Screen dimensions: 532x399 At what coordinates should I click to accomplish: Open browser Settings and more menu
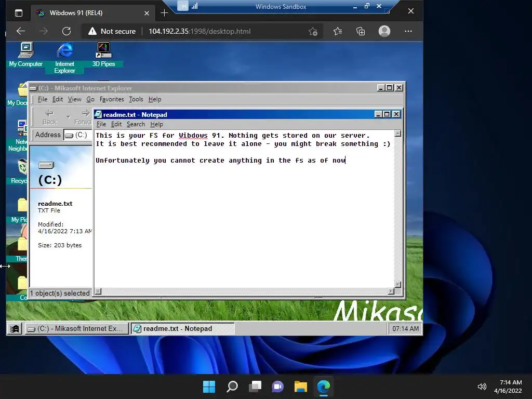[x=408, y=31]
